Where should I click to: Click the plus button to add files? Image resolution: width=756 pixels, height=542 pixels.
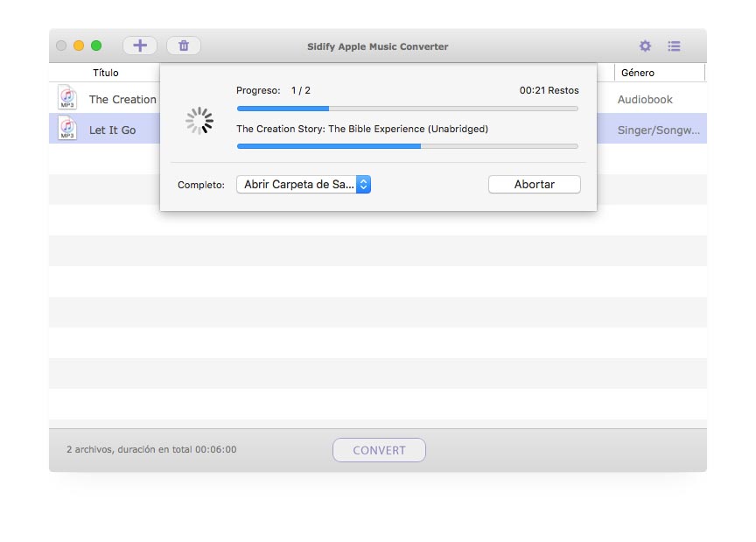tap(140, 46)
